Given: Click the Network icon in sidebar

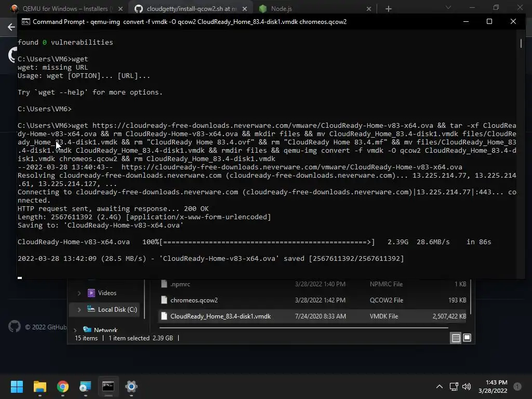Looking at the screenshot, I should tap(87, 329).
